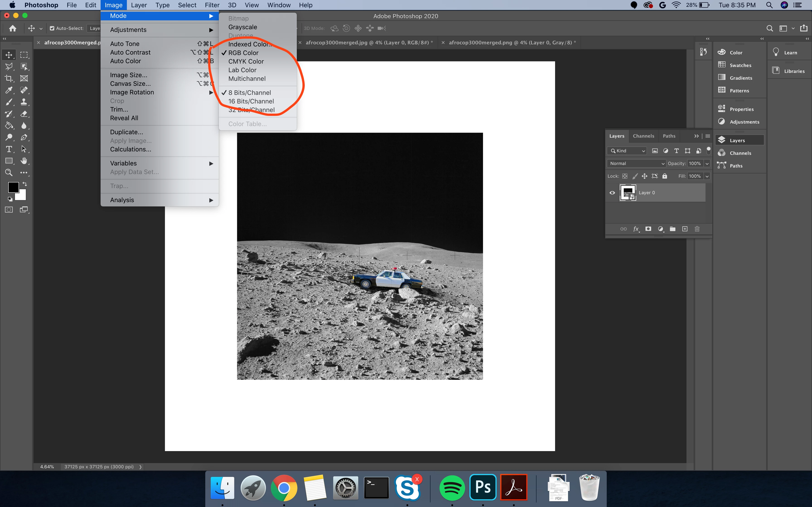The image size is (812, 507).
Task: Select the Horizontal Type tool
Action: (9, 149)
